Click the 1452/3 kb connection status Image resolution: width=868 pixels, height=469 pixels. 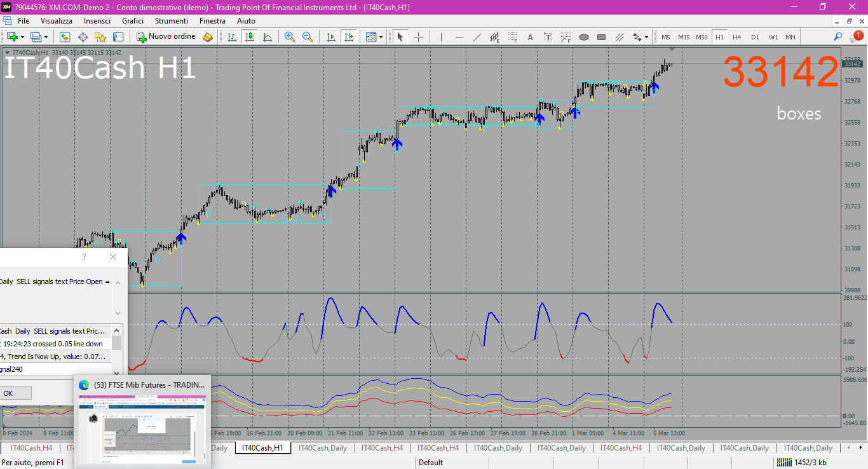click(803, 463)
